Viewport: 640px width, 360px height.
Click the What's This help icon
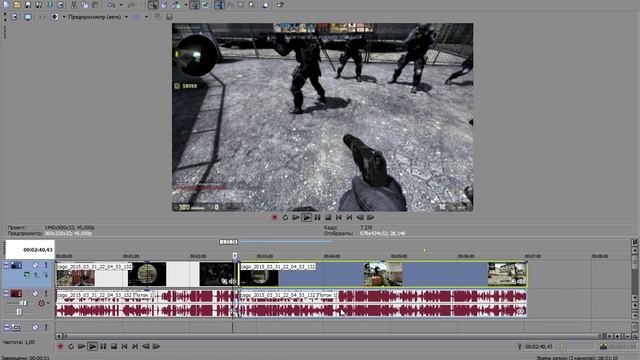(280, 5)
